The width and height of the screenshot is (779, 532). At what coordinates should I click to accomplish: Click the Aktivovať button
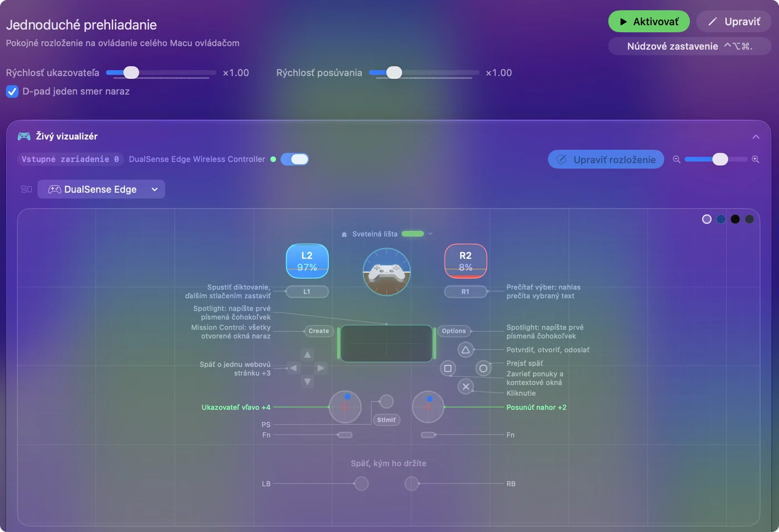tap(649, 22)
